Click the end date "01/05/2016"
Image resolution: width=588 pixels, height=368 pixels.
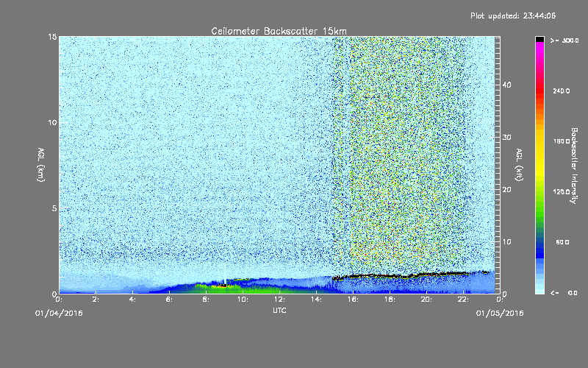click(x=500, y=314)
